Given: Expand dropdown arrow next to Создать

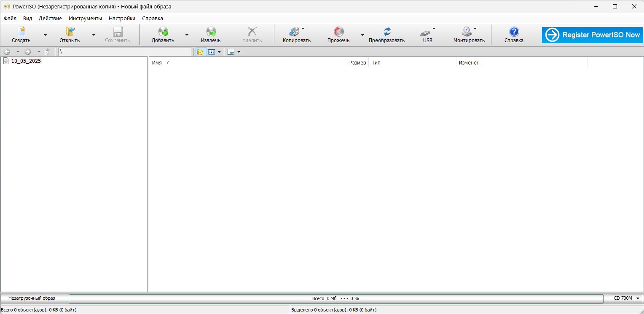Looking at the screenshot, I should click(45, 35).
